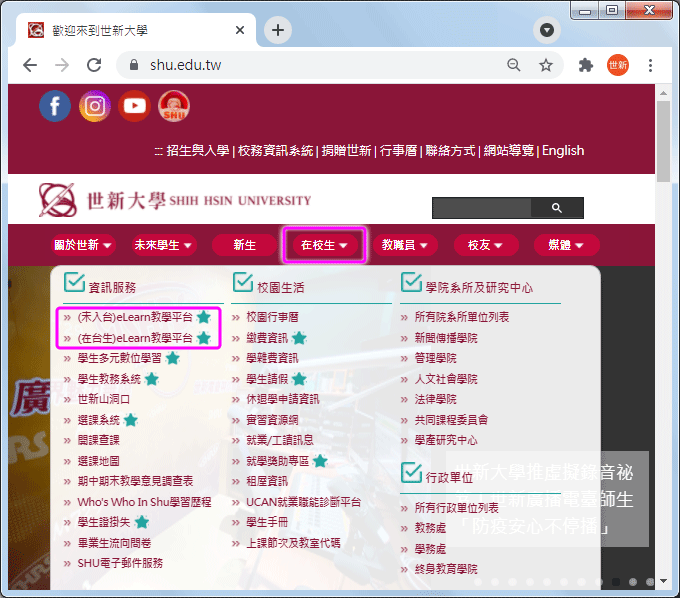Click the site search magnifier button
Viewport: 680px width, 598px height.
click(x=557, y=208)
